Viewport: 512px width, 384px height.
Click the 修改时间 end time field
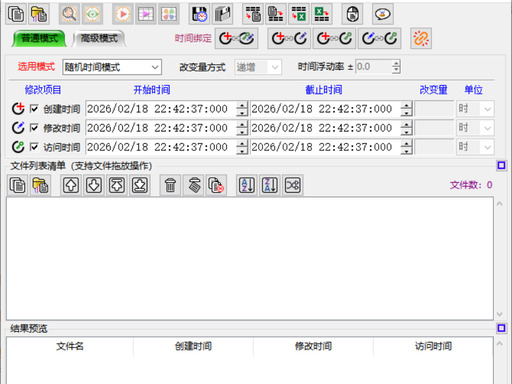325,128
